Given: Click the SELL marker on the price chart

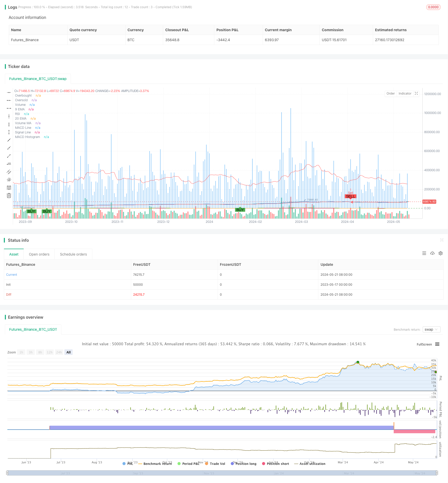Looking at the screenshot, I should 351,196.
